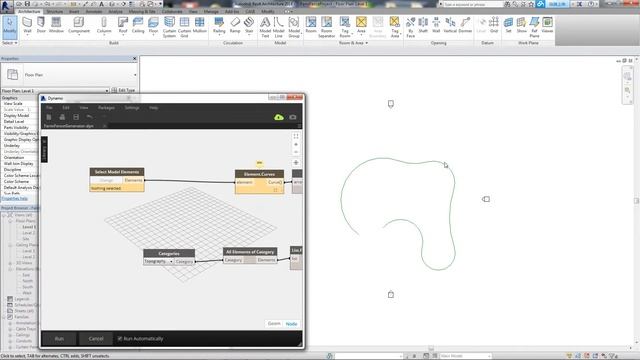Click the Grid datum tool
Screen dimensions: 640x360
click(x=494, y=25)
